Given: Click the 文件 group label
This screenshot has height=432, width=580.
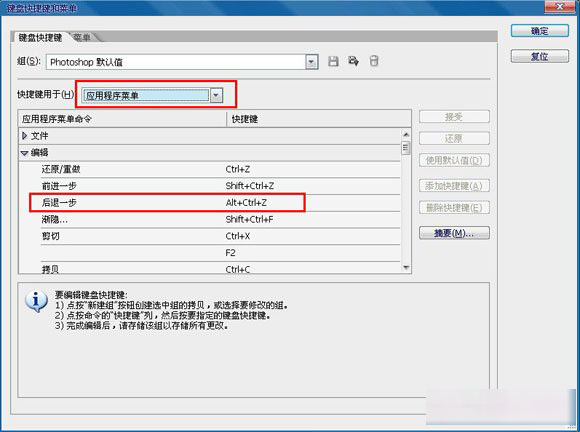Looking at the screenshot, I should click(39, 136).
